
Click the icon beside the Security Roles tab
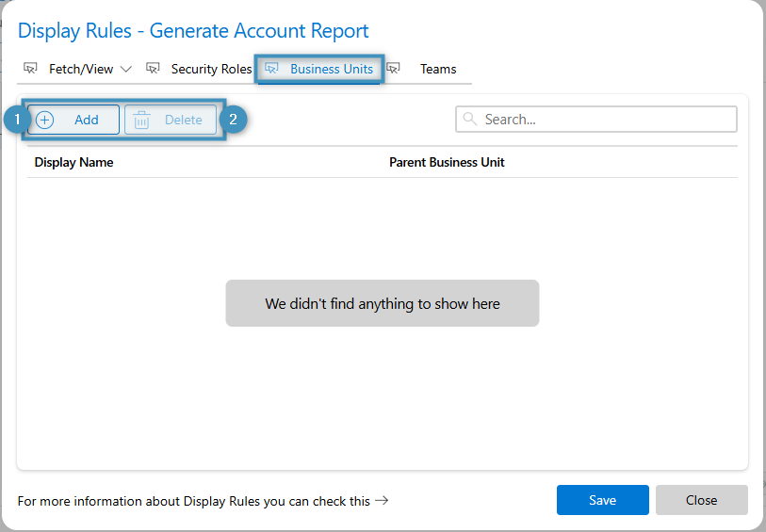(x=153, y=69)
